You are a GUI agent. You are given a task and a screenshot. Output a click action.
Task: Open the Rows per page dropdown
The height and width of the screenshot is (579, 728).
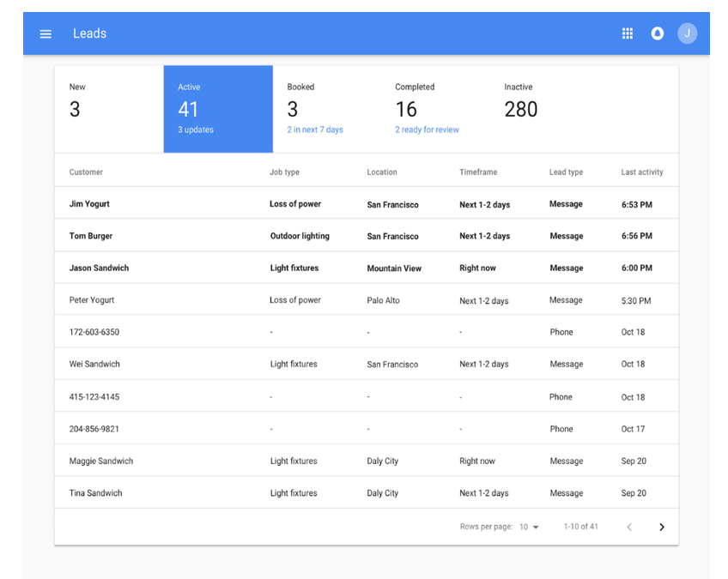click(x=529, y=527)
